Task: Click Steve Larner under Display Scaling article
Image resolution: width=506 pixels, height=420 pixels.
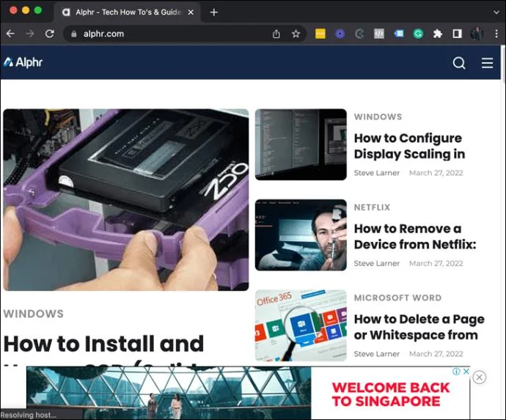Action: coord(377,173)
